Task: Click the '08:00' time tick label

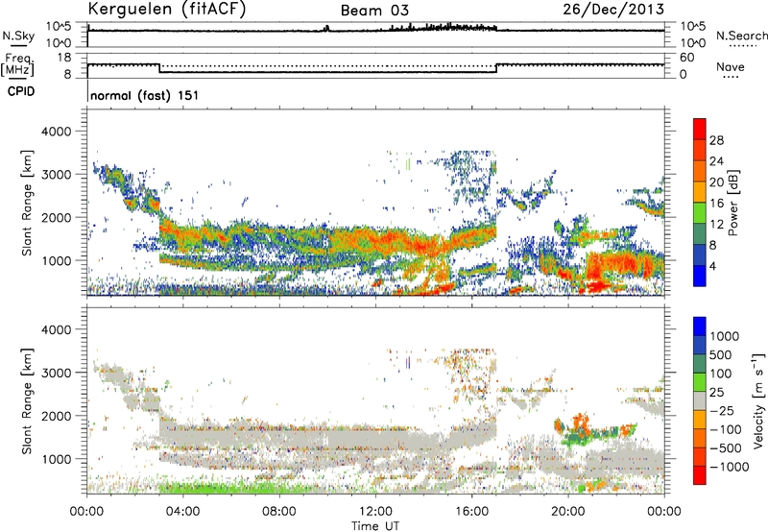Action: (x=279, y=512)
